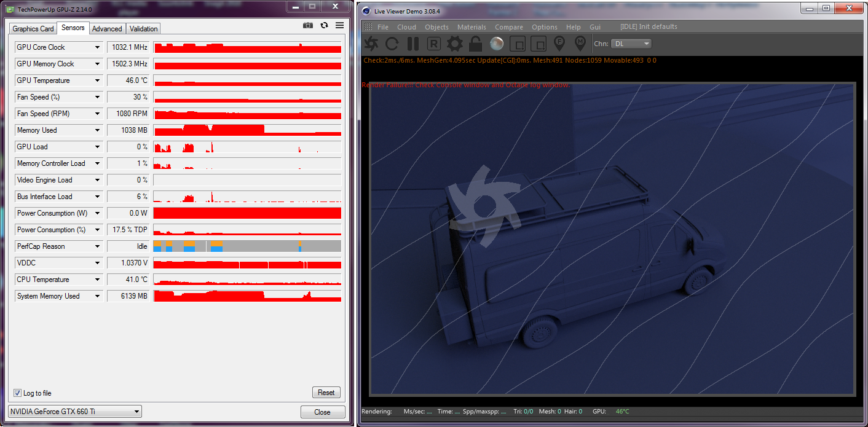Open the Power Consumption (W) dropdown

[x=97, y=213]
